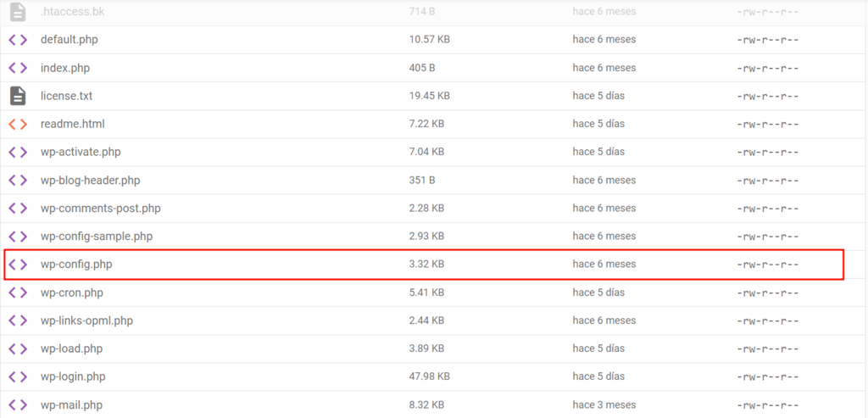Click the code icon beside wp-blog-header.php
868x418 pixels.
(x=18, y=180)
